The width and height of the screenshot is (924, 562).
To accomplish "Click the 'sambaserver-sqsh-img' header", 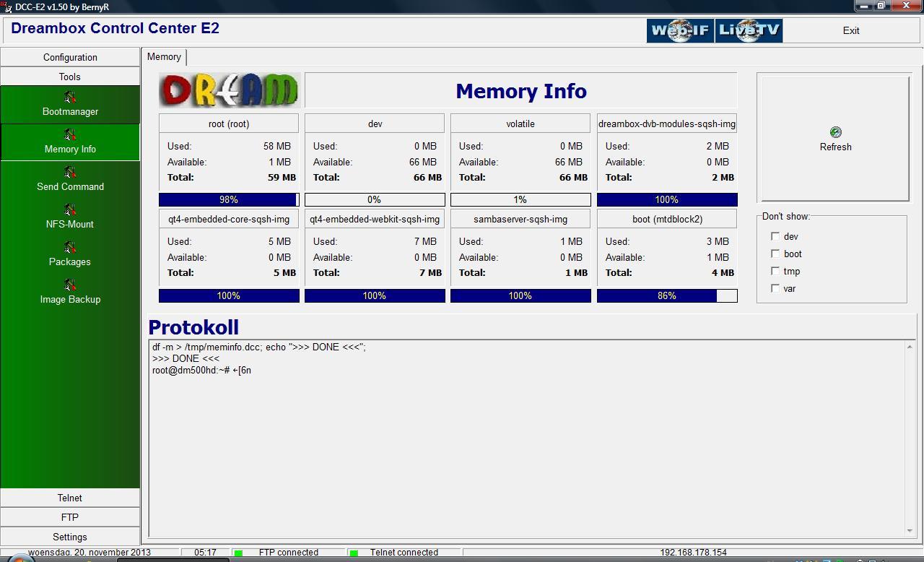I will 520,219.
